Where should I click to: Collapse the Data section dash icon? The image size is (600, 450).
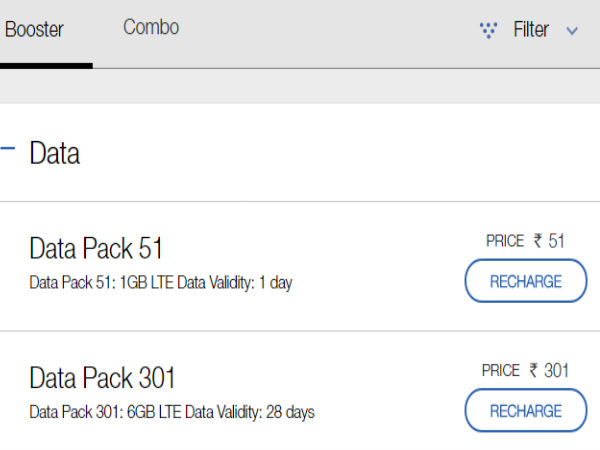[8, 149]
